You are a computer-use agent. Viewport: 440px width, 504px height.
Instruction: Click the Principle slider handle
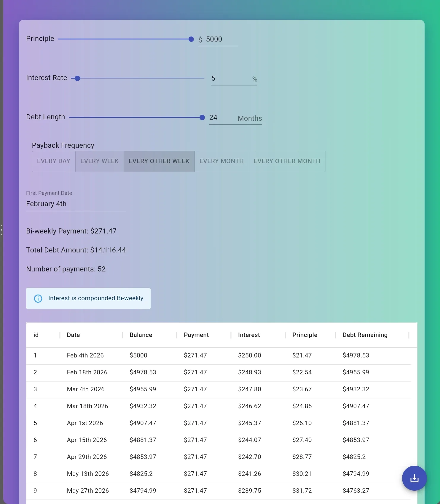click(x=191, y=39)
